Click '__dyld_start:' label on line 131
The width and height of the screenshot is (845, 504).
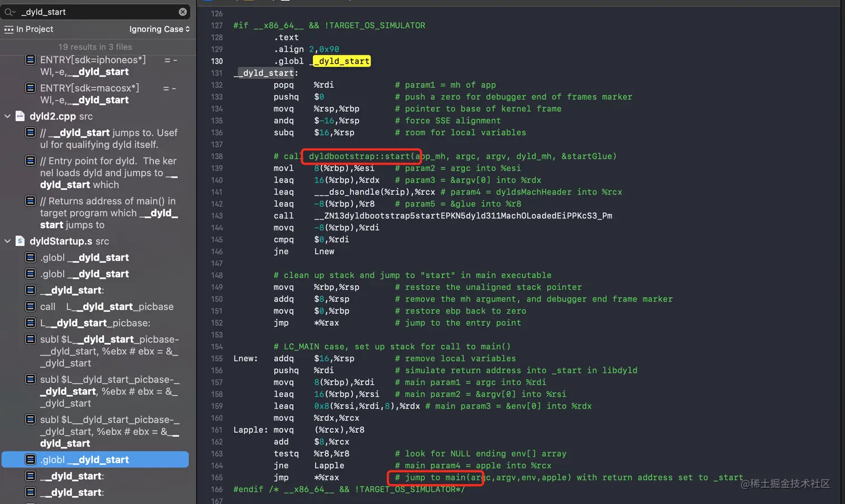265,73
